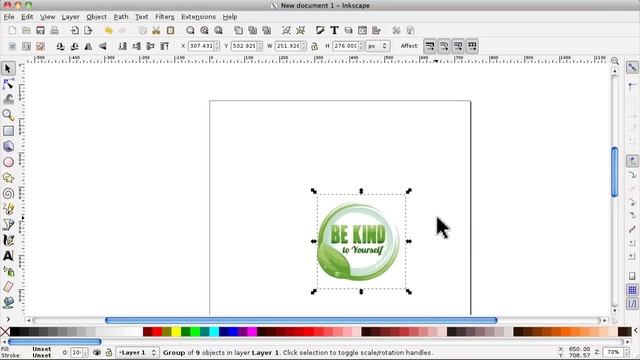Toggle width/height lock icon
The height and width of the screenshot is (360, 640).
point(314,46)
